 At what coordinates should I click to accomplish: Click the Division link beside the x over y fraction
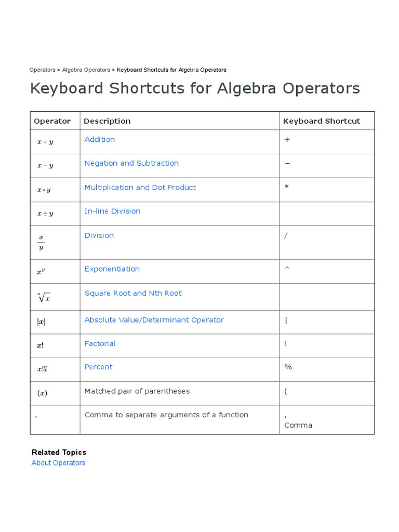click(x=99, y=235)
